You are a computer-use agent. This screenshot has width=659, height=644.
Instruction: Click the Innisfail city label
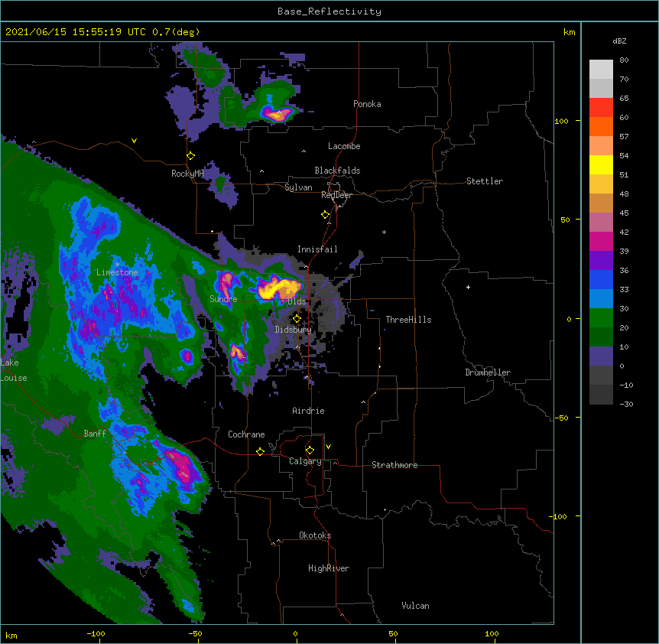tap(317, 249)
